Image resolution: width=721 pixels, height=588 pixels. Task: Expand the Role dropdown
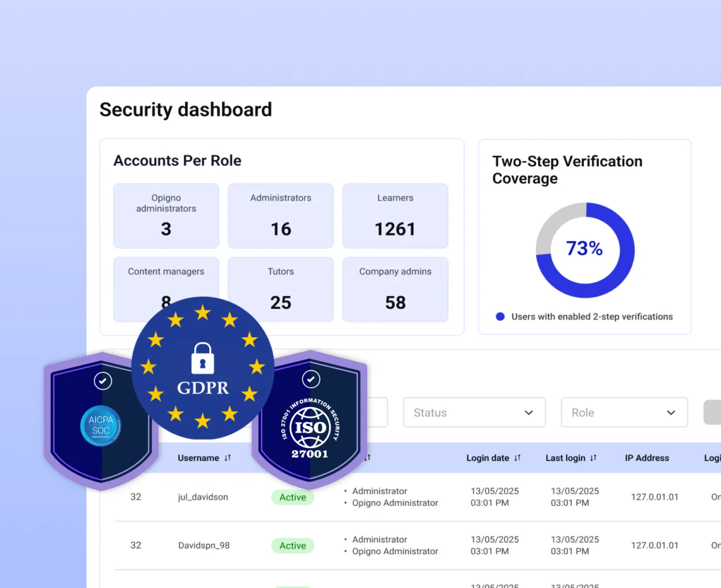[x=624, y=412]
